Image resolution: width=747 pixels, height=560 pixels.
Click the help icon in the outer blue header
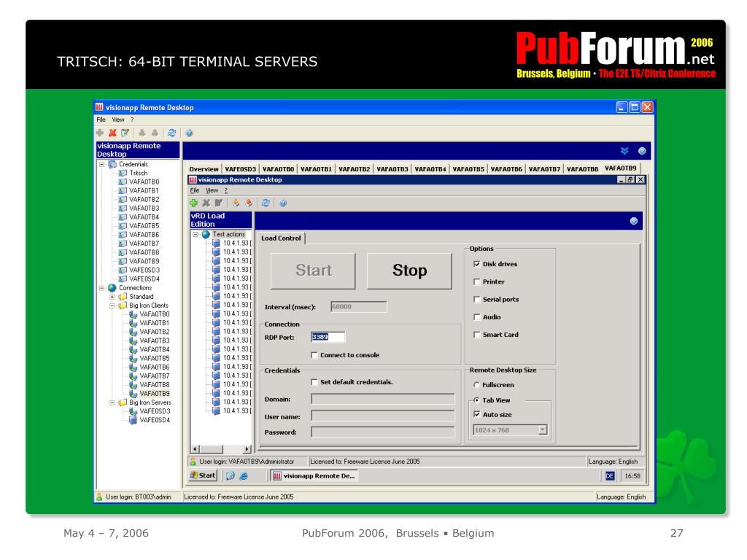tap(642, 151)
